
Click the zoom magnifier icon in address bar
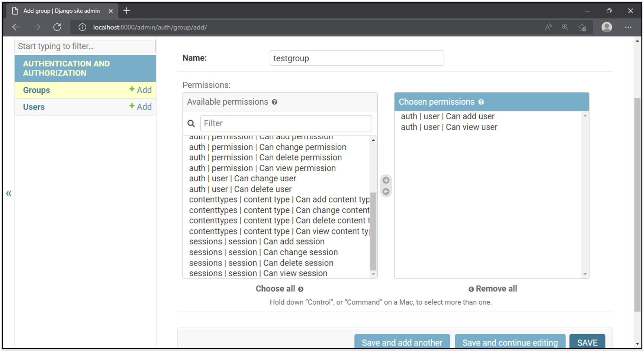coord(565,27)
